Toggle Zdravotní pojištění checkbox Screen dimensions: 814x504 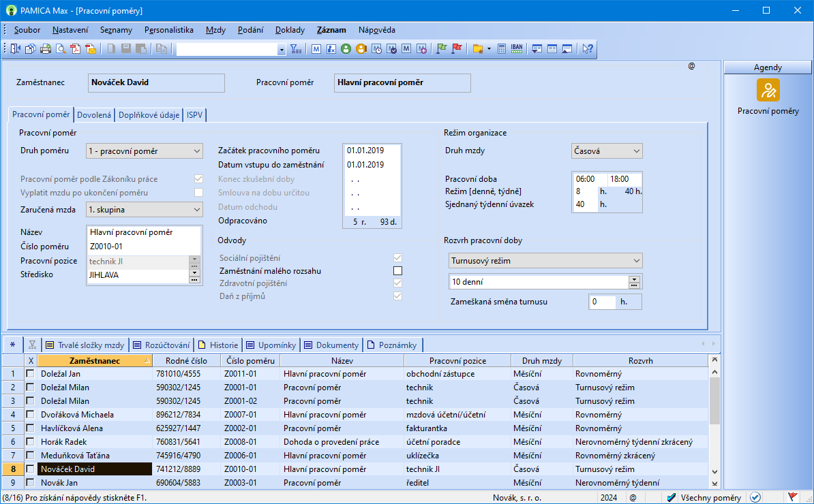(x=397, y=283)
